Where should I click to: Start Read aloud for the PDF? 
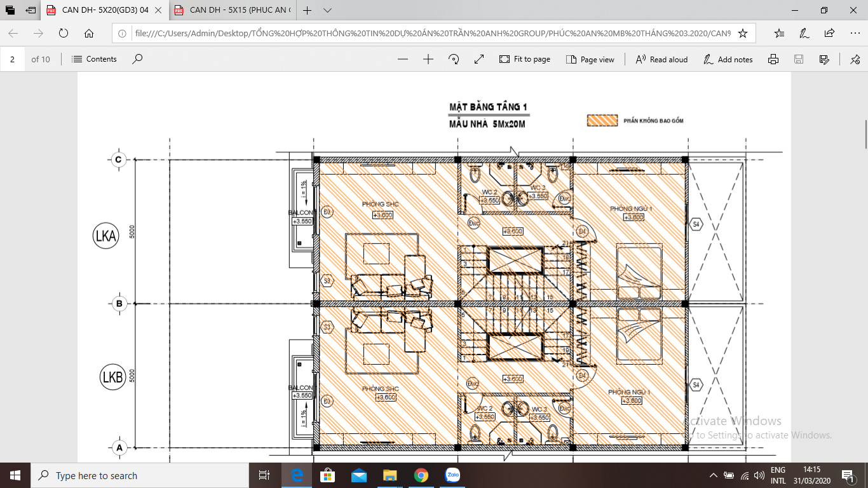[661, 59]
